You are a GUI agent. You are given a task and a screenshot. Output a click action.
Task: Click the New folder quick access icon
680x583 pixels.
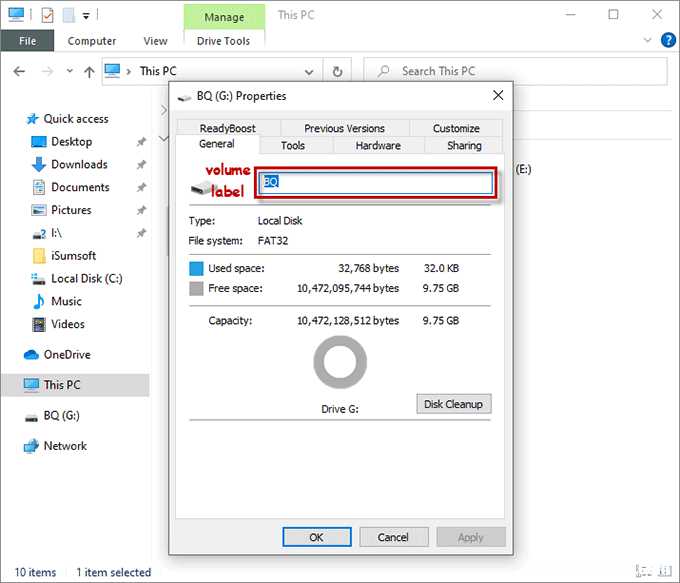tap(69, 16)
